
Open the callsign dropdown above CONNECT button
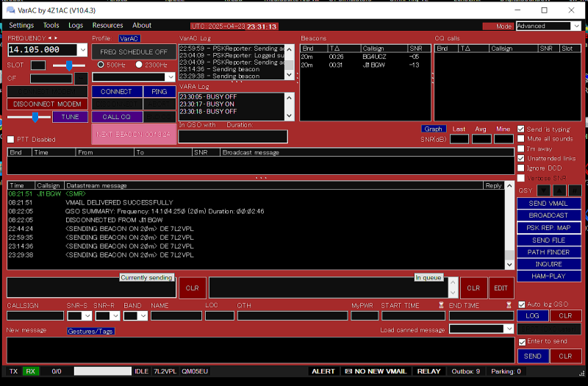coord(171,77)
